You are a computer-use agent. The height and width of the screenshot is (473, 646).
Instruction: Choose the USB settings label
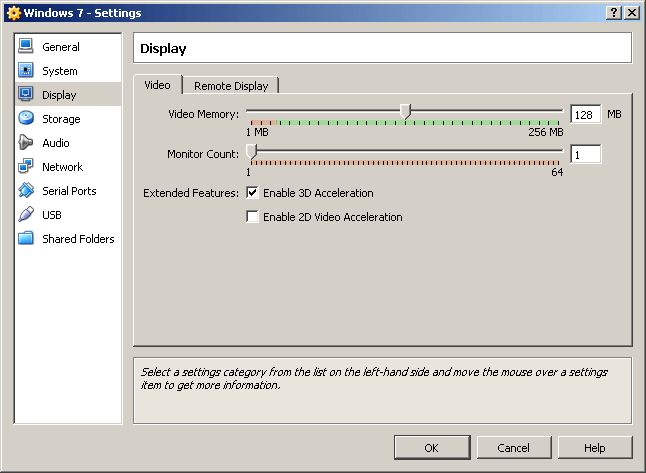point(52,215)
